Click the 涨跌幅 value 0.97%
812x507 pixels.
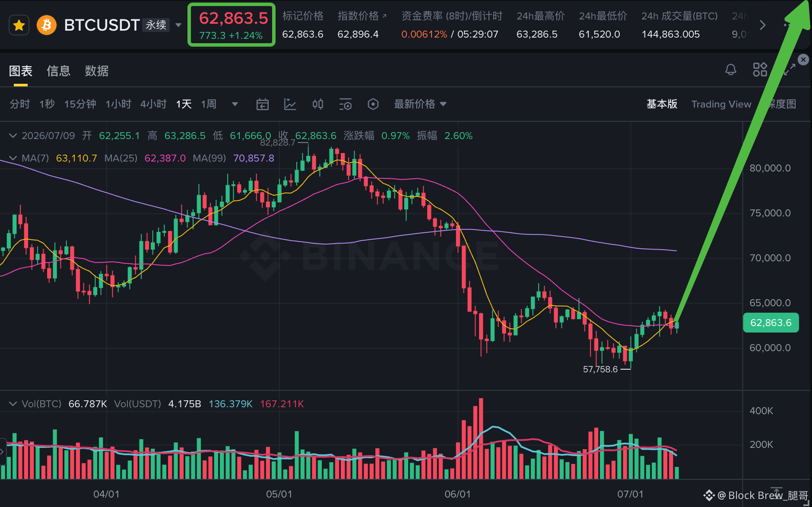(396, 136)
